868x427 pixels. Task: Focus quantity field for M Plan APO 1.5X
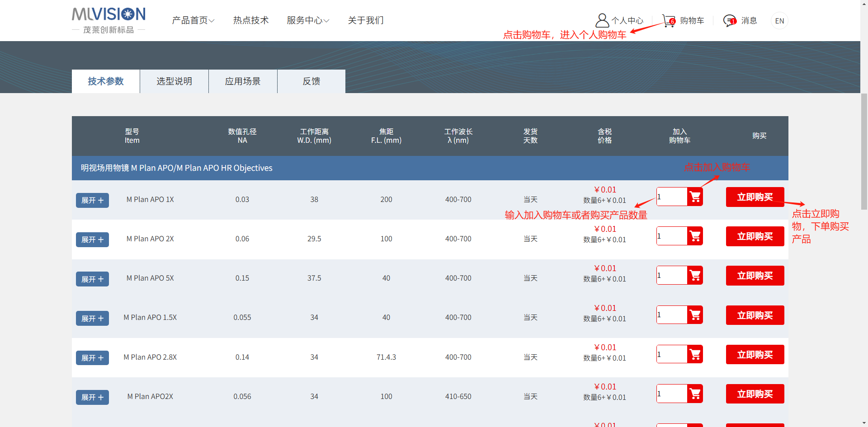672,314
